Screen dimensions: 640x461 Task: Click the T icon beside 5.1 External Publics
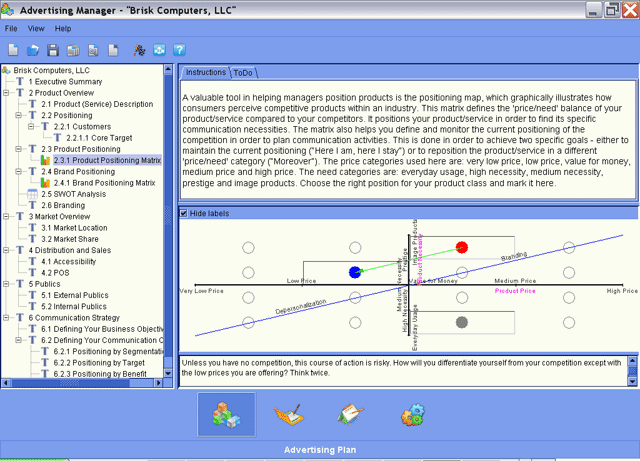pos(33,295)
